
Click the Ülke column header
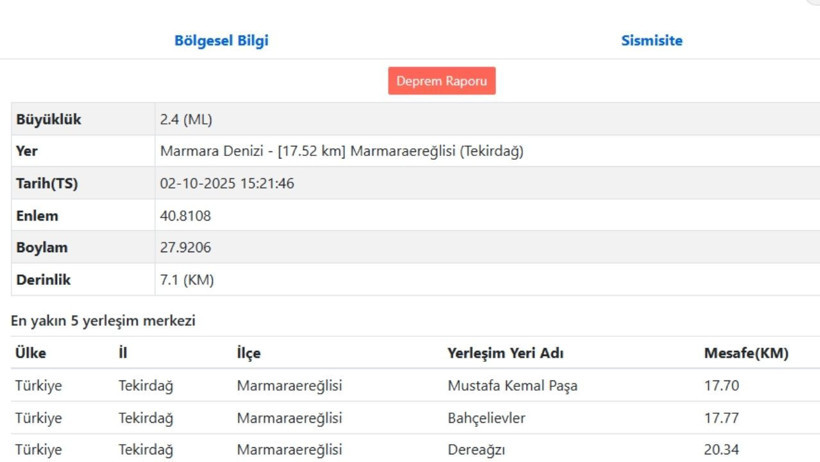coord(30,353)
